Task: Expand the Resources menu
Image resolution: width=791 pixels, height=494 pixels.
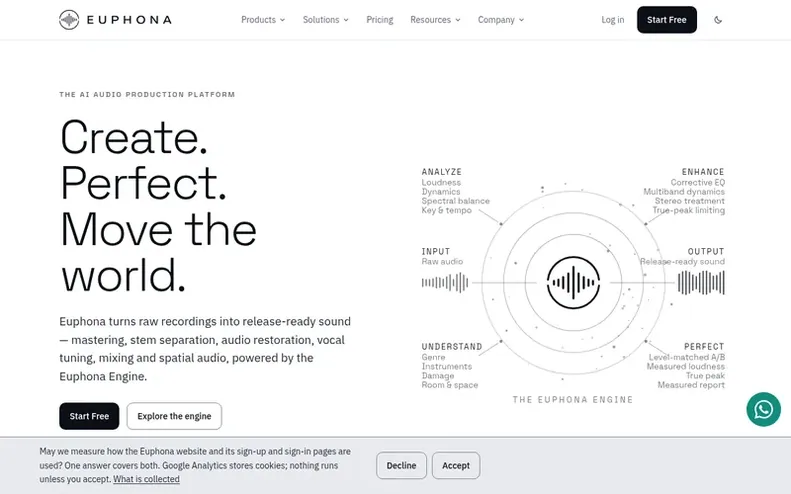Action: [x=435, y=20]
